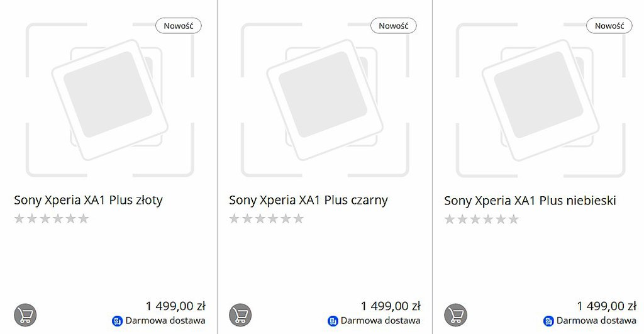
Task: Click star rating of złoty Xperia
Action: click(x=52, y=219)
